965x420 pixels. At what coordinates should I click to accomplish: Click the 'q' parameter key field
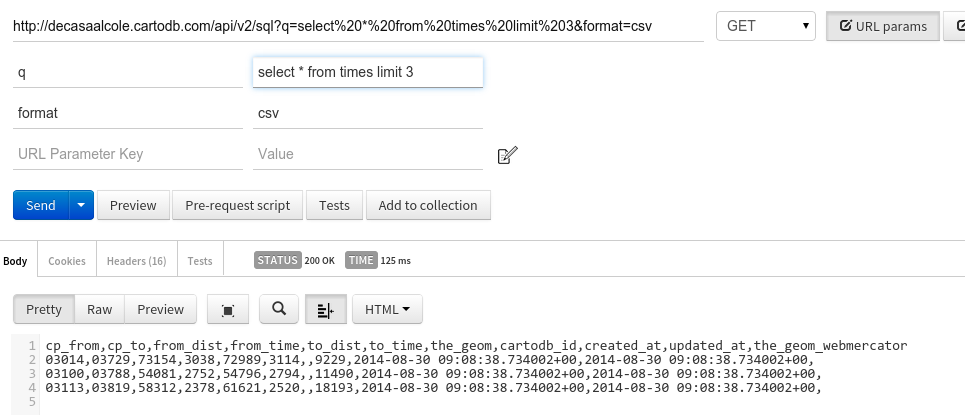click(128, 73)
